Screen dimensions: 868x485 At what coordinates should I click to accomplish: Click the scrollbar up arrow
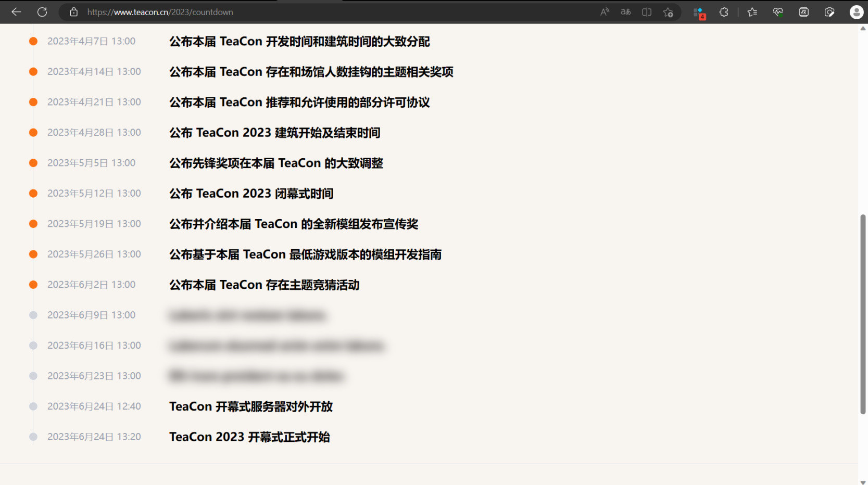coord(863,29)
